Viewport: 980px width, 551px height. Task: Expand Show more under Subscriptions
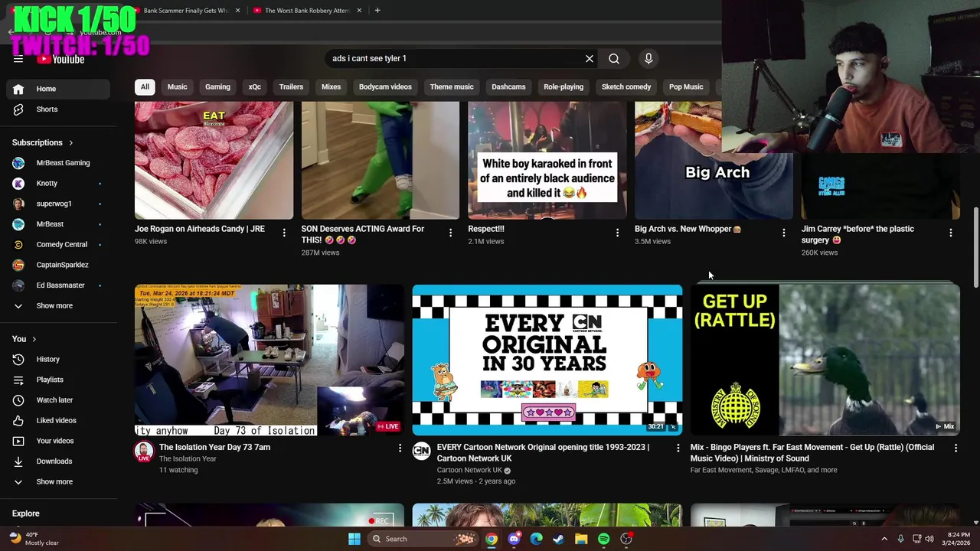coord(58,306)
